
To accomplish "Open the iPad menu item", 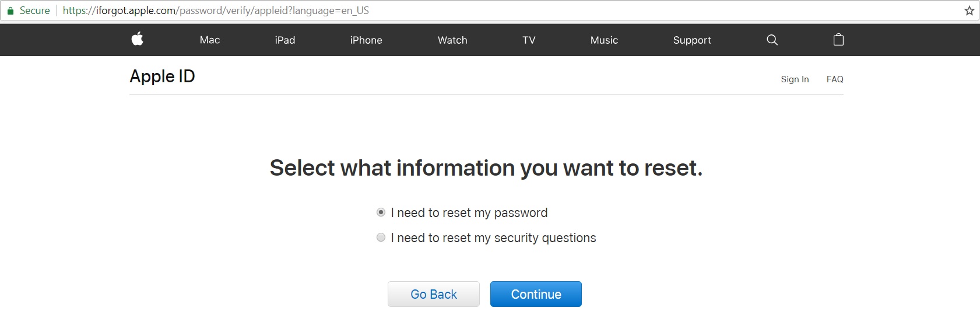I will coord(285,40).
